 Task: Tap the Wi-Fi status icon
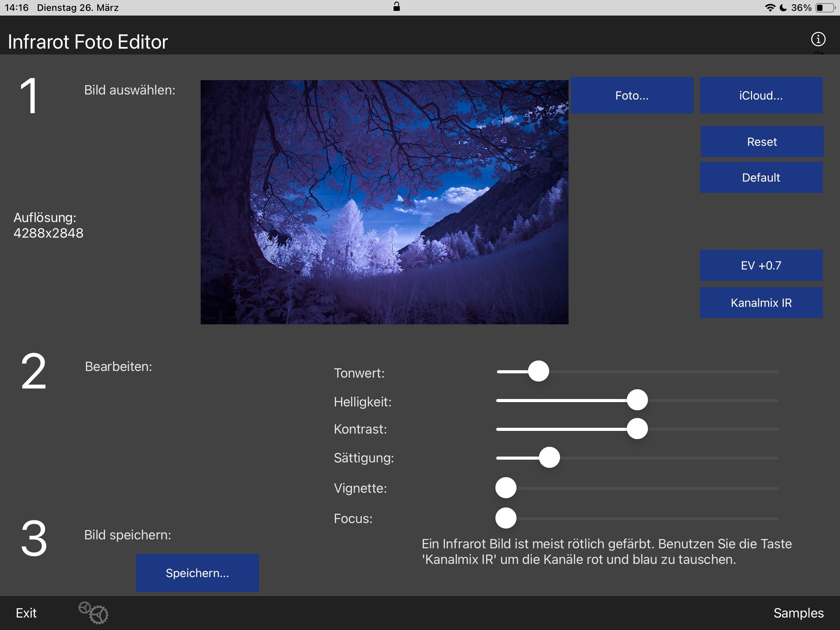[x=770, y=8]
